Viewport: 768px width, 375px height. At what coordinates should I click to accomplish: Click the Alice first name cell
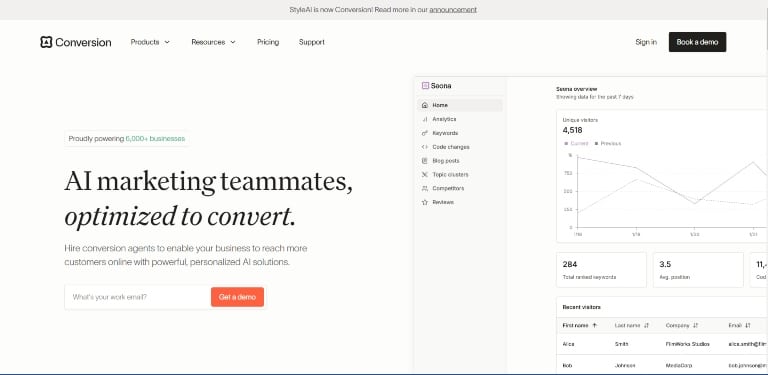(x=568, y=344)
